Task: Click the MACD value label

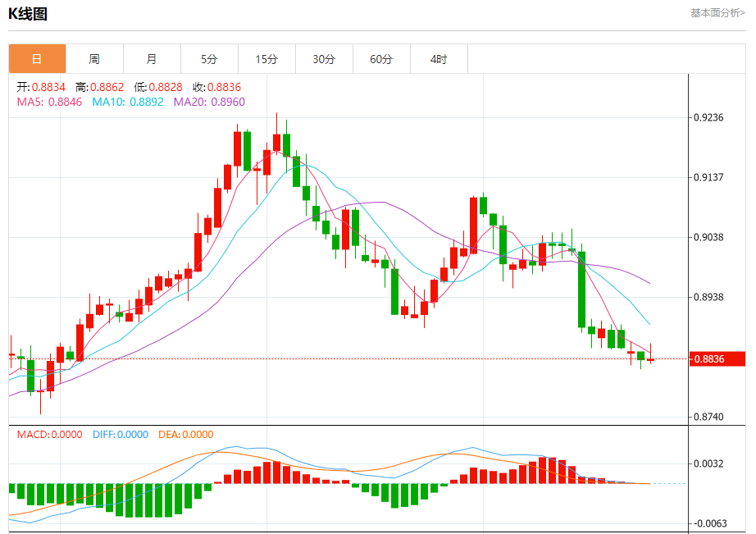Action: click(49, 435)
